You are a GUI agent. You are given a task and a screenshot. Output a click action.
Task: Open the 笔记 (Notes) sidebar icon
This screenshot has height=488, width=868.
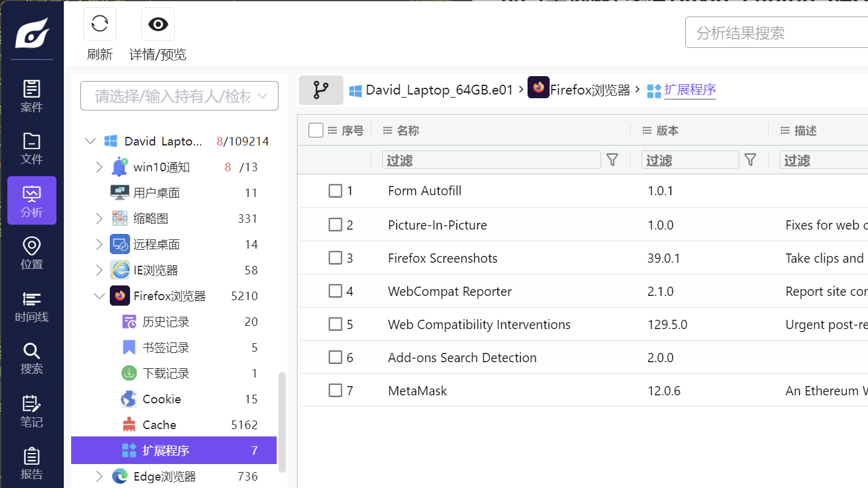pyautogui.click(x=32, y=411)
